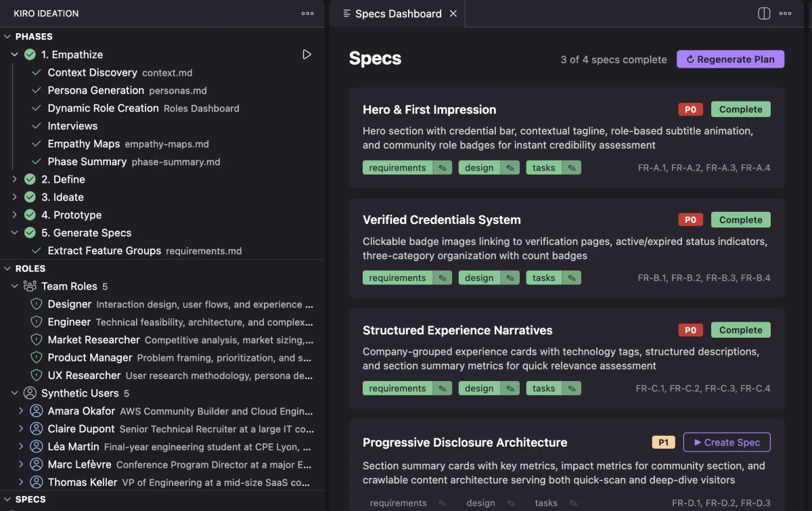Click shield icon next to UX Researcher
The height and width of the screenshot is (511, 812).
pyautogui.click(x=37, y=375)
